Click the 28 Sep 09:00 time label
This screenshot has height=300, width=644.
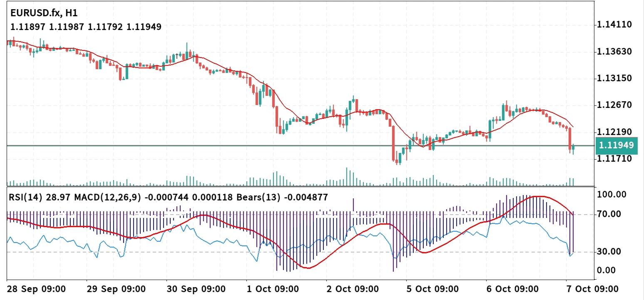[37, 289]
